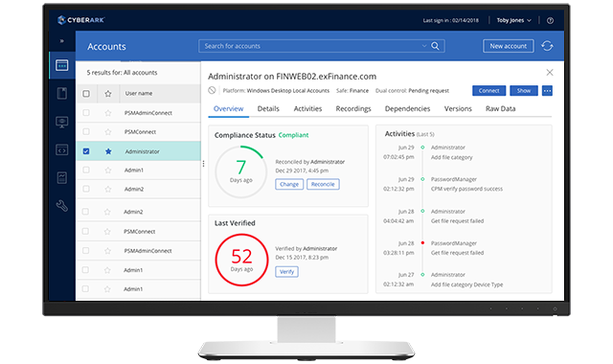Click the green Compliant status text

pyautogui.click(x=293, y=135)
